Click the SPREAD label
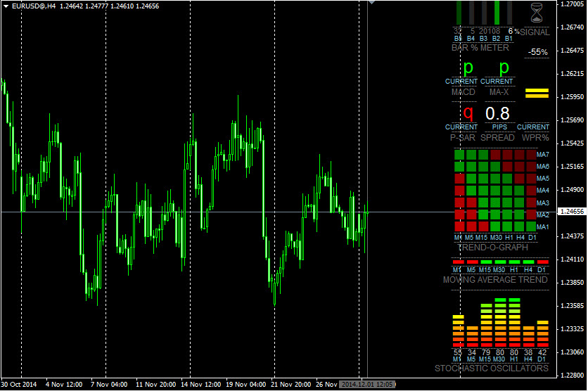Image resolution: width=588 pixels, height=391 pixels. (498, 138)
